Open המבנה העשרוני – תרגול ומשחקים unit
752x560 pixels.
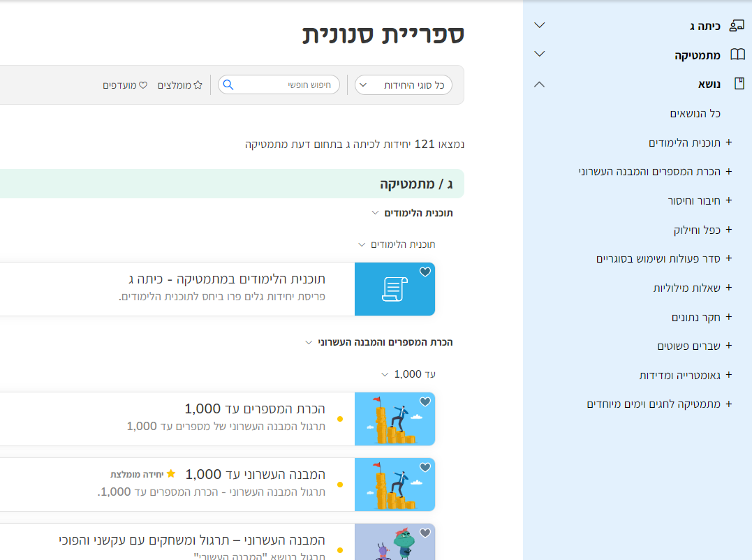192,540
